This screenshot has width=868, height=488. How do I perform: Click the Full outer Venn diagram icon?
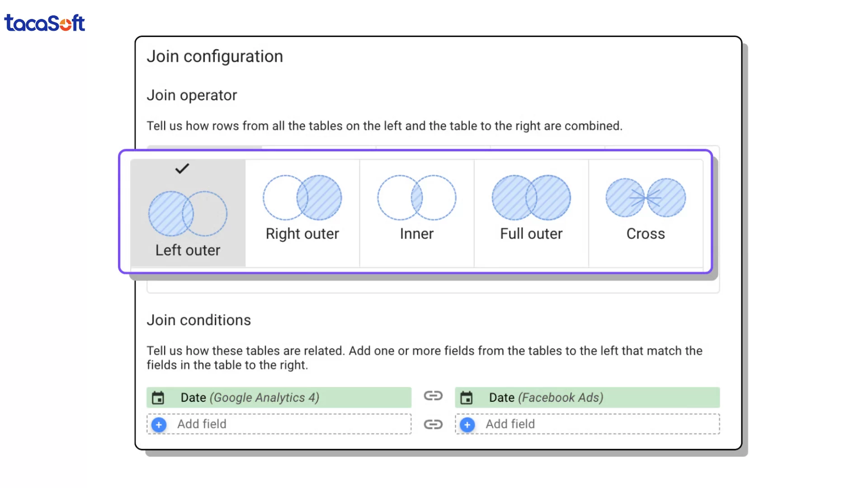pyautogui.click(x=531, y=197)
